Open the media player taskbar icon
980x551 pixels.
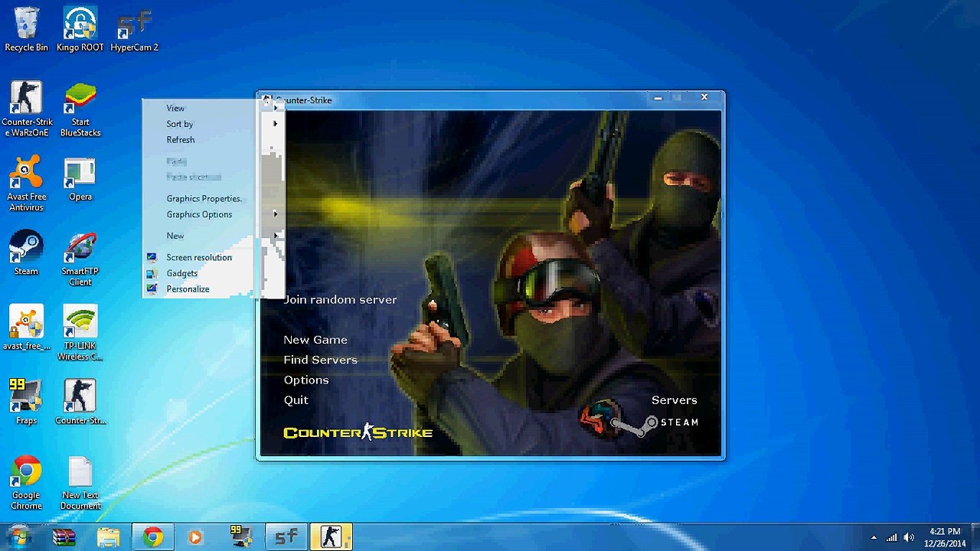pos(195,537)
